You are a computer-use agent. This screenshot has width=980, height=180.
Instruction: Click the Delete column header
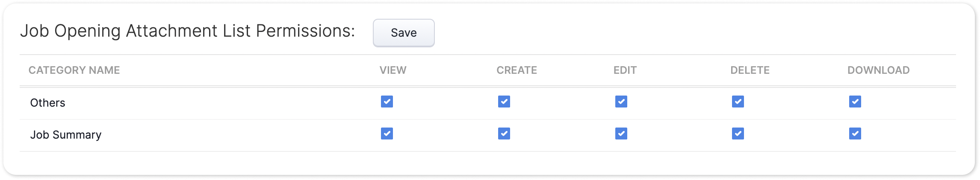750,70
